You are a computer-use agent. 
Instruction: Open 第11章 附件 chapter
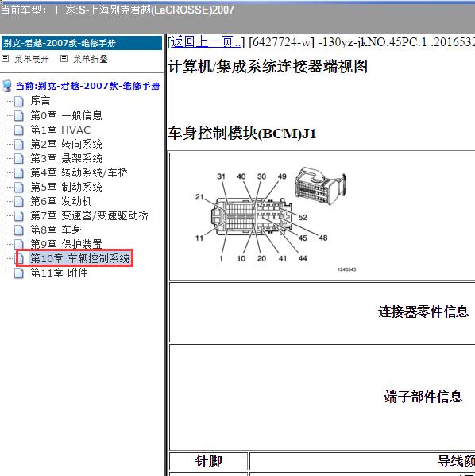[60, 273]
